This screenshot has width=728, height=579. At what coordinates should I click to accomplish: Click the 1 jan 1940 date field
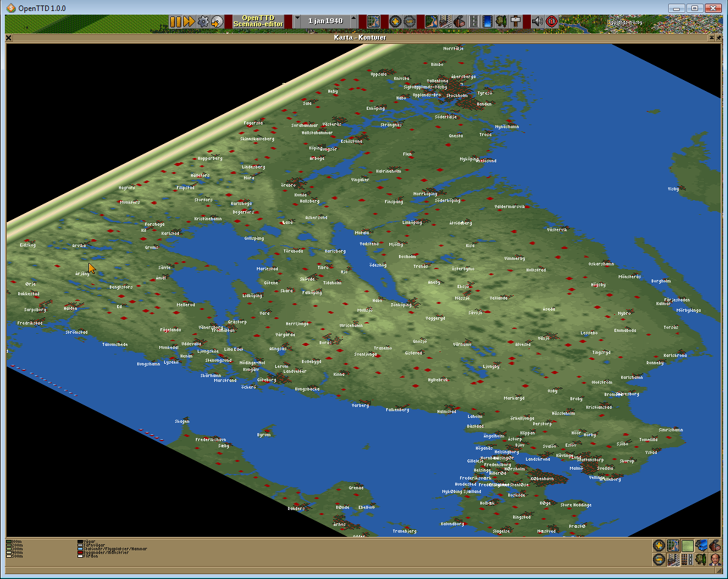pyautogui.click(x=325, y=21)
